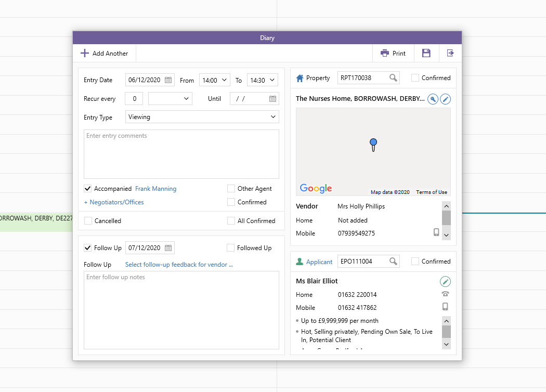Tick the Followed Up checkbox
Viewport: 546px width, 392px height.
point(230,247)
